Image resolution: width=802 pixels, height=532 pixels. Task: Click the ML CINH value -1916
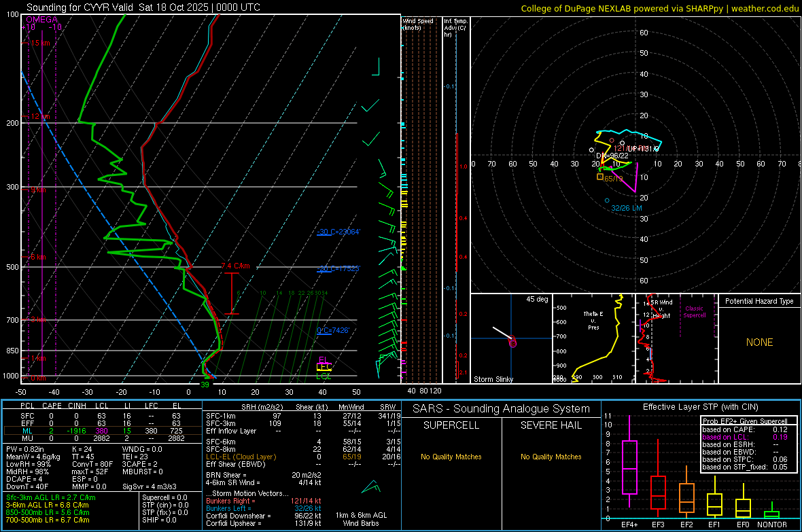tap(77, 431)
